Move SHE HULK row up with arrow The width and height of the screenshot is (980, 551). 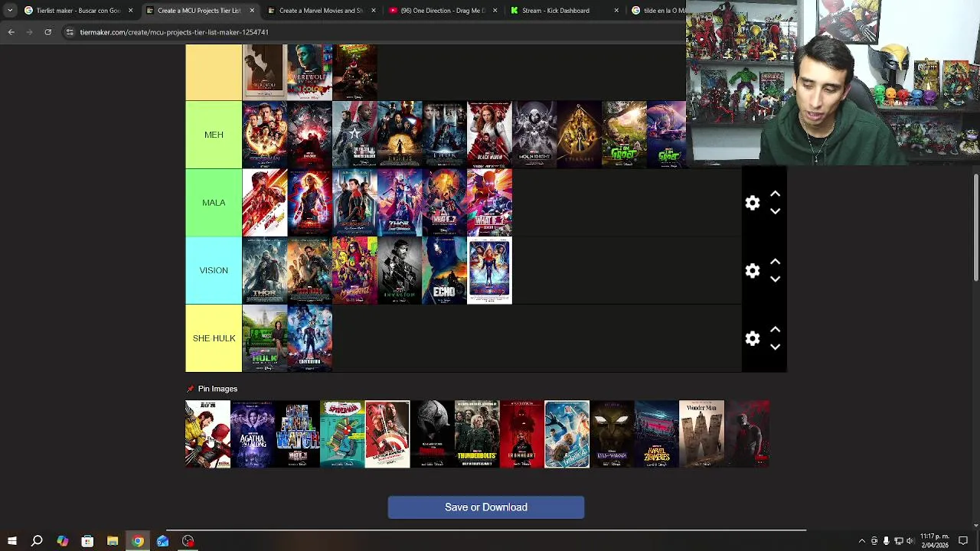click(775, 330)
